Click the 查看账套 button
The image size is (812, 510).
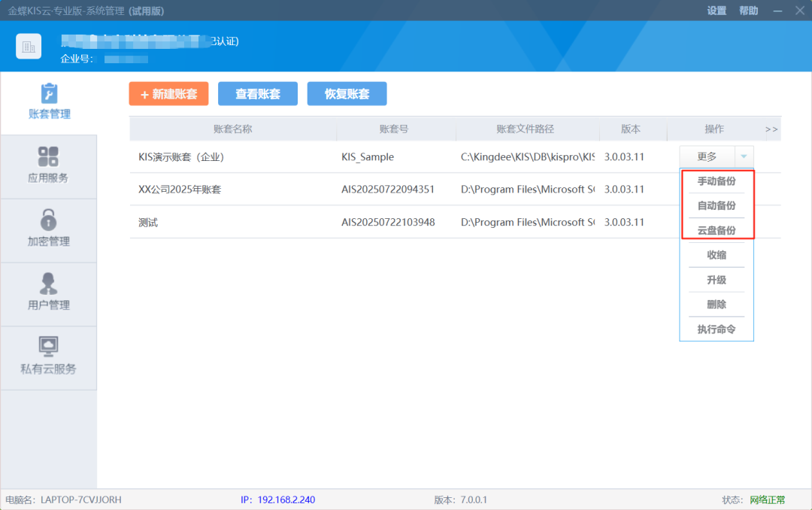coord(258,94)
